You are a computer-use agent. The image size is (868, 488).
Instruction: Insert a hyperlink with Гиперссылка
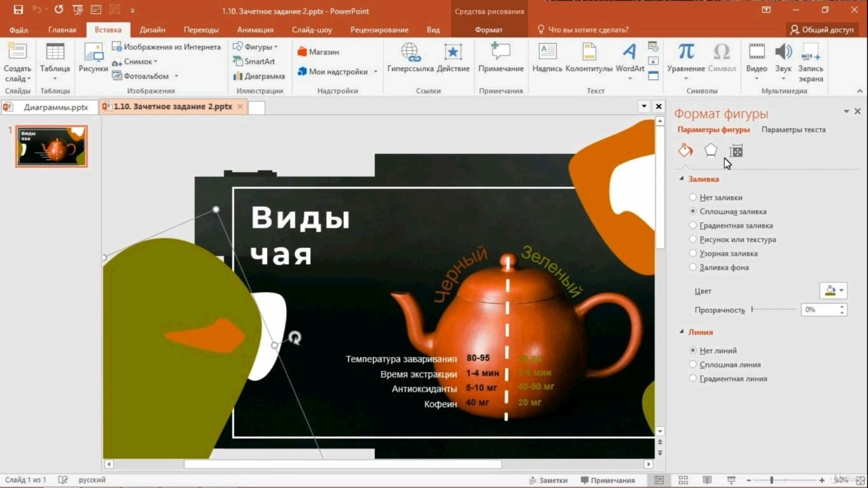[410, 58]
